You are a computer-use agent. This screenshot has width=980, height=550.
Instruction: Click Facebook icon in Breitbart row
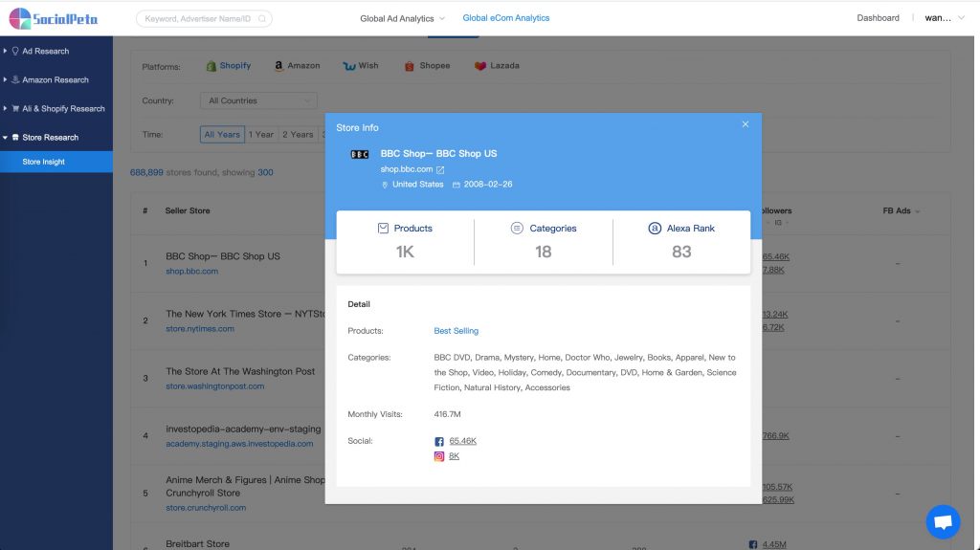pyautogui.click(x=753, y=545)
